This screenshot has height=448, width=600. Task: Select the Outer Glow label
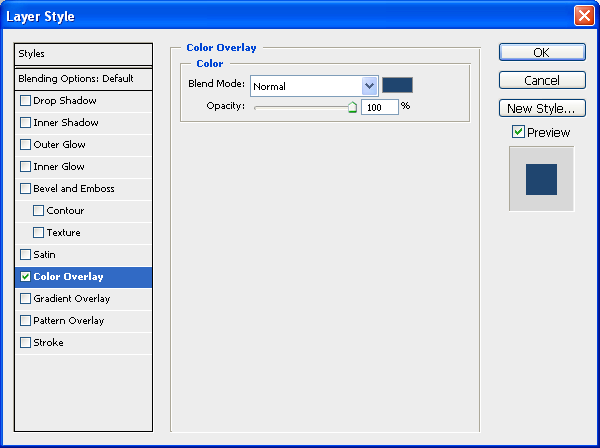pyautogui.click(x=59, y=145)
